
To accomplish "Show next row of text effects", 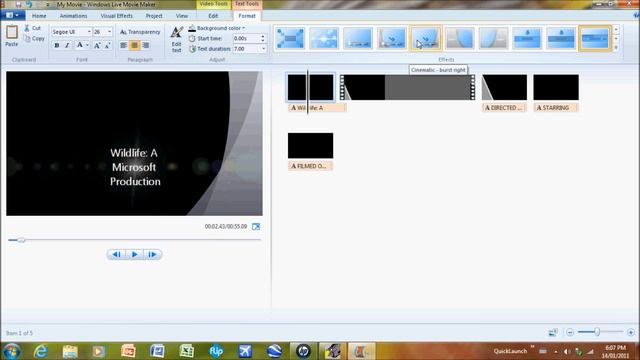I will click(616, 39).
